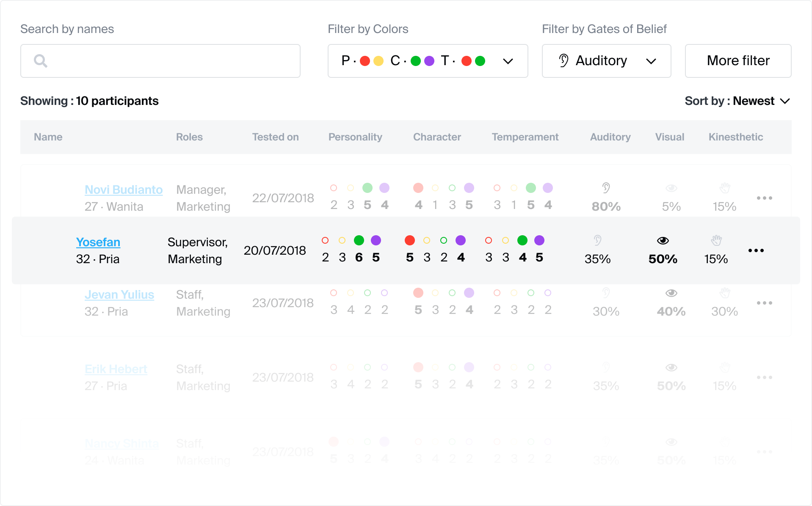The height and width of the screenshot is (506, 812).
Task: Open Yosefan's participant profile link
Action: coord(98,242)
